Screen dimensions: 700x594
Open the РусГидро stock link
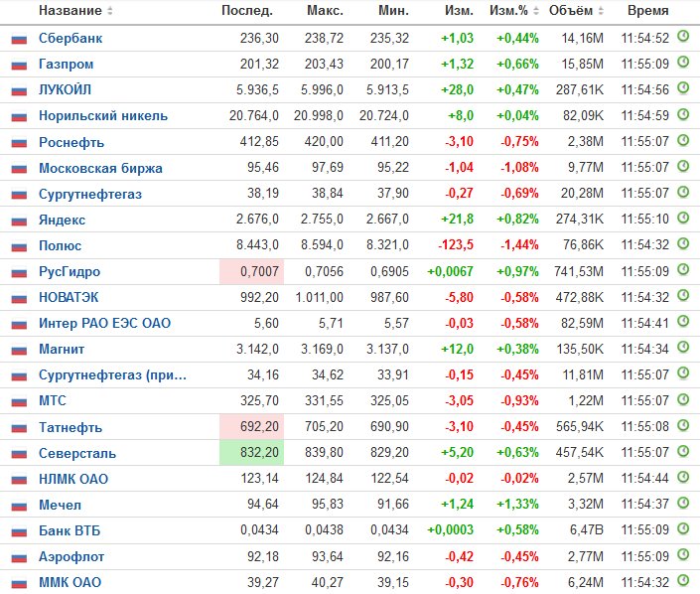coord(70,272)
